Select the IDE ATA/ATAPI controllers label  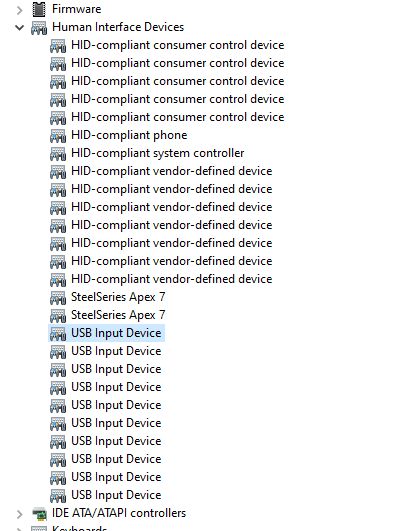119,513
